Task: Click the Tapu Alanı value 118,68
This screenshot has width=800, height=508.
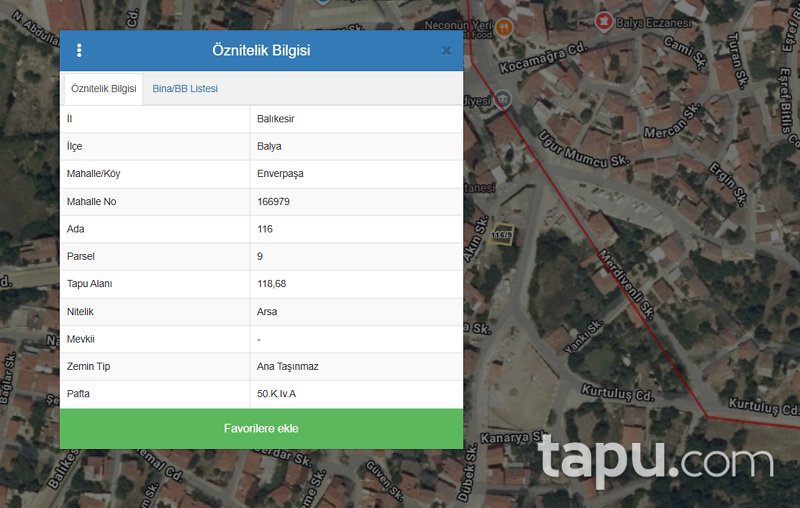Action: pos(271,284)
